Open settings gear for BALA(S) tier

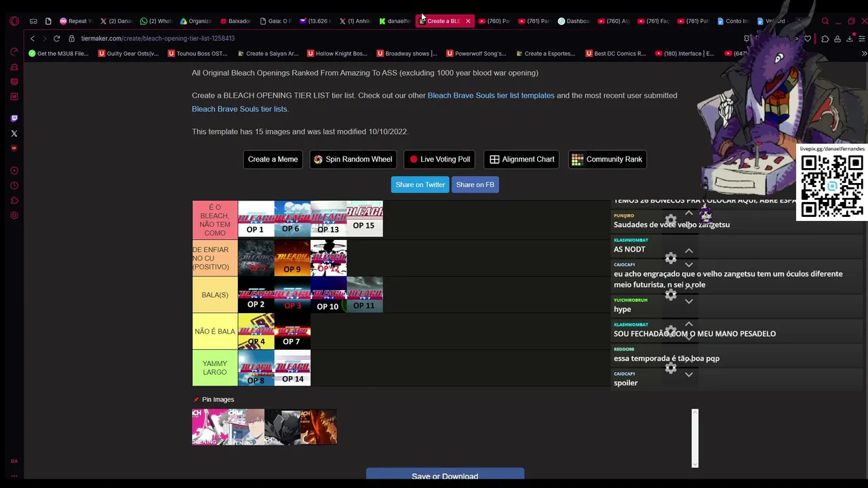(671, 295)
